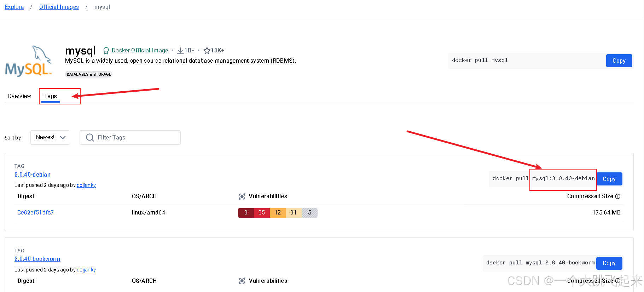Viewport: 644px width, 292px height.
Task: Switch to the Overview tab
Action: pos(19,96)
